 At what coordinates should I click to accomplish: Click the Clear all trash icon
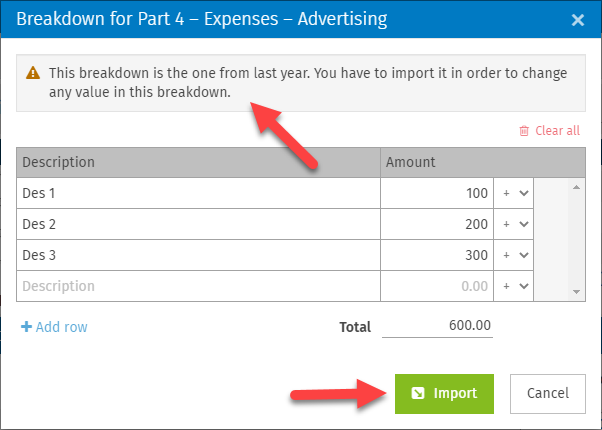(523, 130)
